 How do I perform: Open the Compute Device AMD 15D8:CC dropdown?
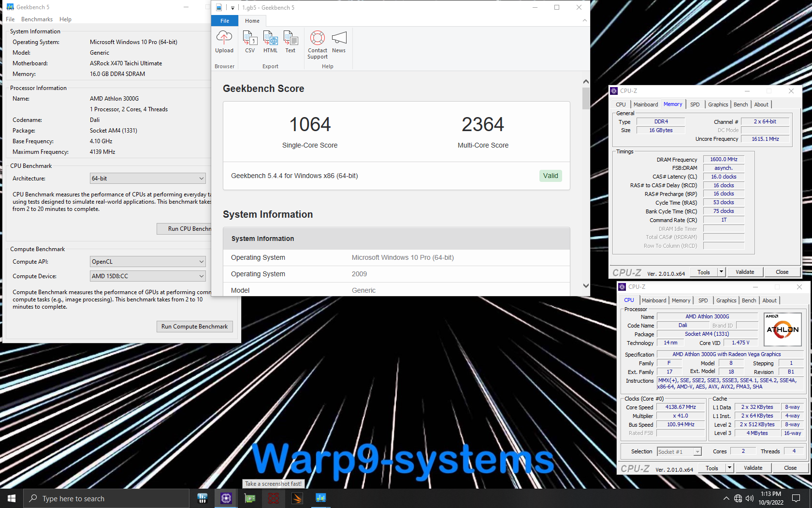click(x=147, y=276)
